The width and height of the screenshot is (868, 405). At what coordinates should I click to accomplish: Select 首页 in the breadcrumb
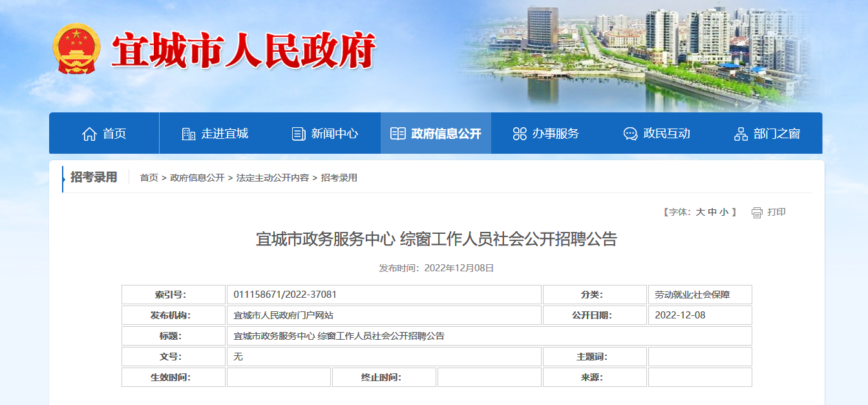149,178
